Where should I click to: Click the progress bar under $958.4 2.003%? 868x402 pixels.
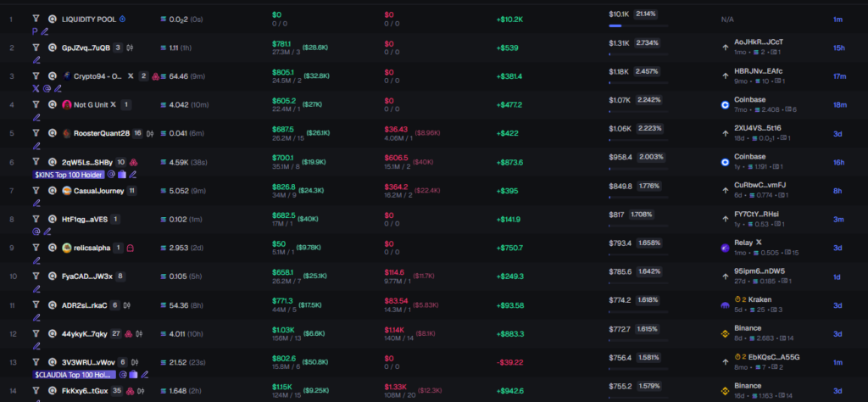[x=638, y=168]
